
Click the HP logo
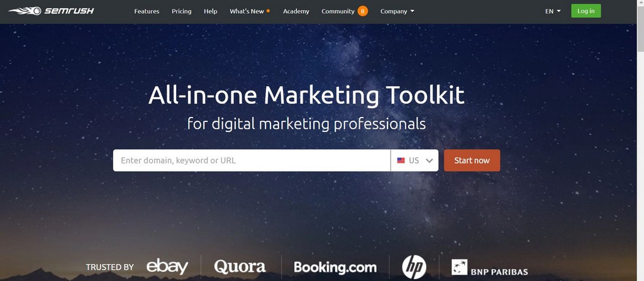click(x=414, y=267)
